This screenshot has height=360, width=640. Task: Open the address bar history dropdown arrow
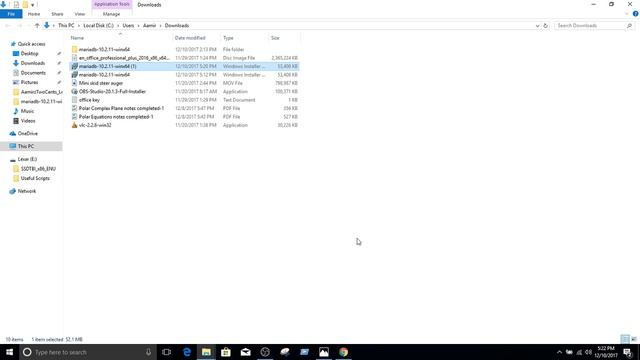(x=537, y=26)
